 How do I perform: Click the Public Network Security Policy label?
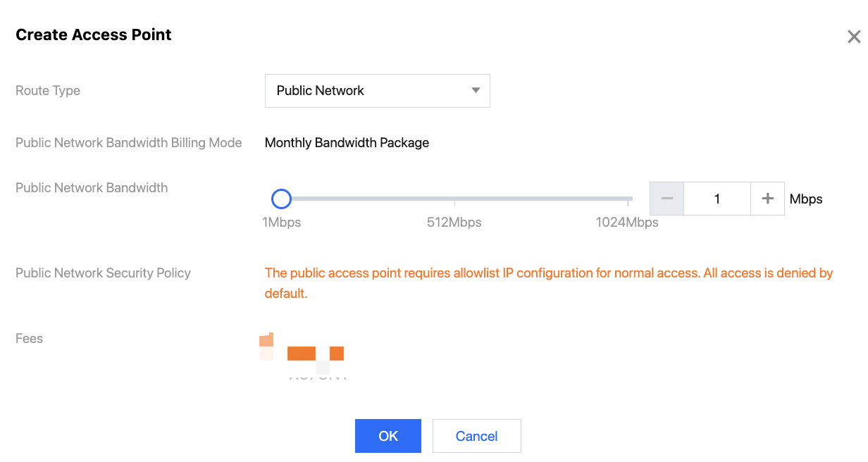coord(103,273)
